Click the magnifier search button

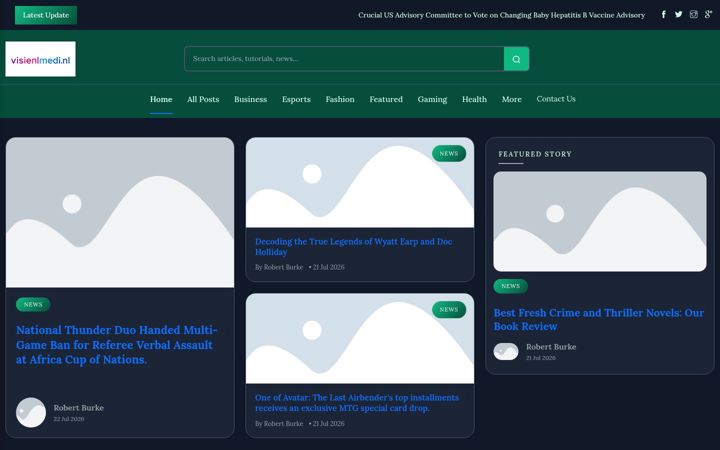point(516,59)
